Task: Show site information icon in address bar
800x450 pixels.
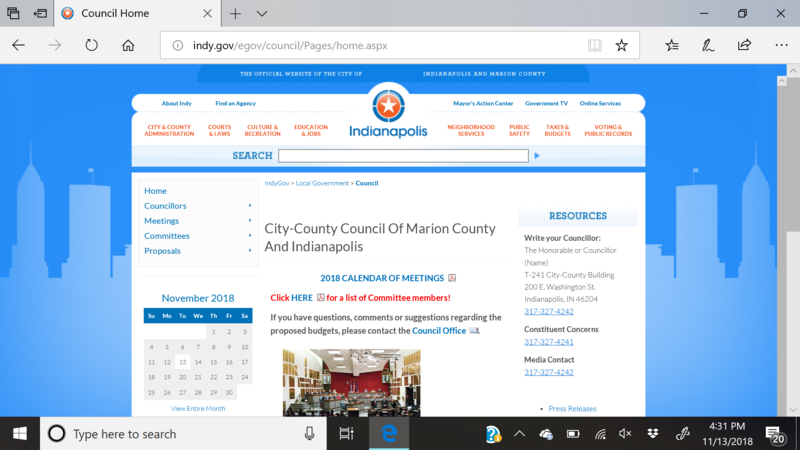Action: tap(178, 45)
